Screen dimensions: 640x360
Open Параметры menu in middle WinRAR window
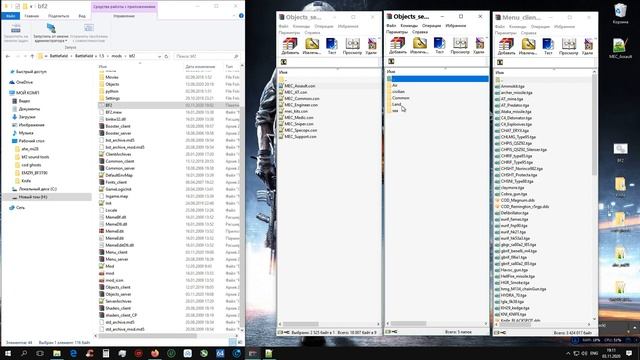397,32
